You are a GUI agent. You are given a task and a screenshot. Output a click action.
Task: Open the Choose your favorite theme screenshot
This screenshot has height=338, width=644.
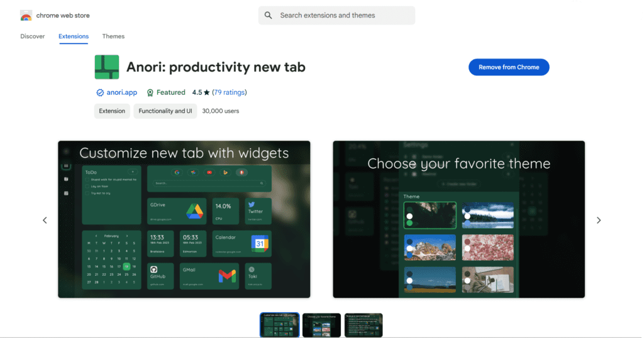(x=458, y=219)
